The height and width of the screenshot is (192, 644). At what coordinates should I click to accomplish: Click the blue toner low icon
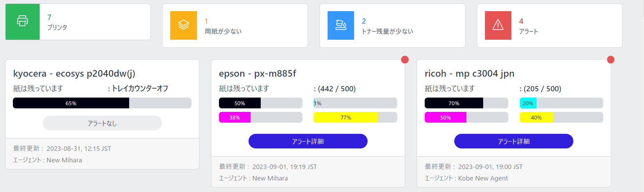341,25
